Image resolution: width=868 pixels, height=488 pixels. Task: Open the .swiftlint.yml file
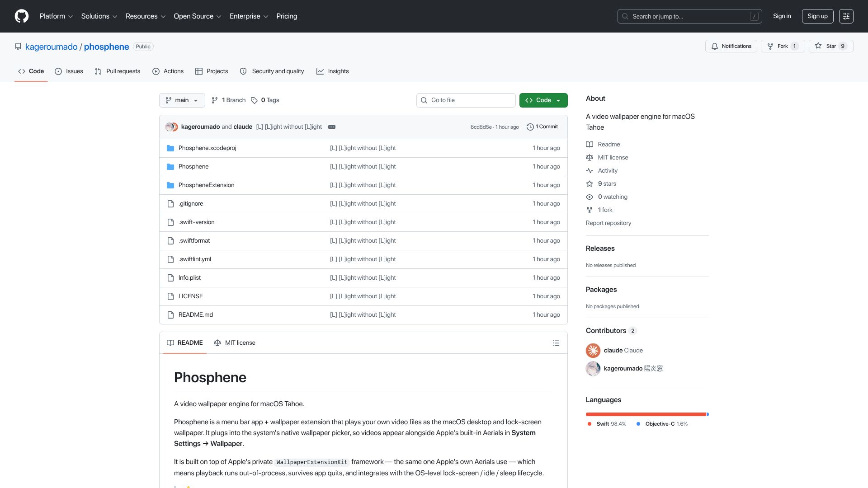coord(195,259)
